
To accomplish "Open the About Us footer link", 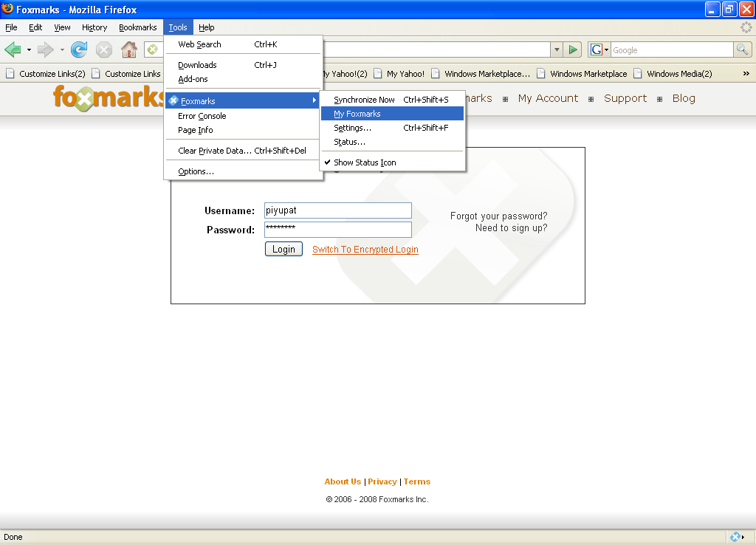I will pyautogui.click(x=343, y=481).
